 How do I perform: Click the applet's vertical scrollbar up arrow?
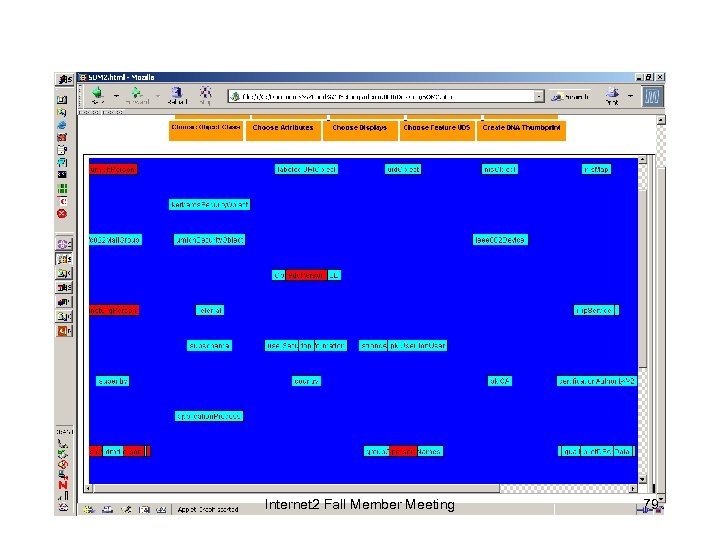pyautogui.click(x=643, y=159)
